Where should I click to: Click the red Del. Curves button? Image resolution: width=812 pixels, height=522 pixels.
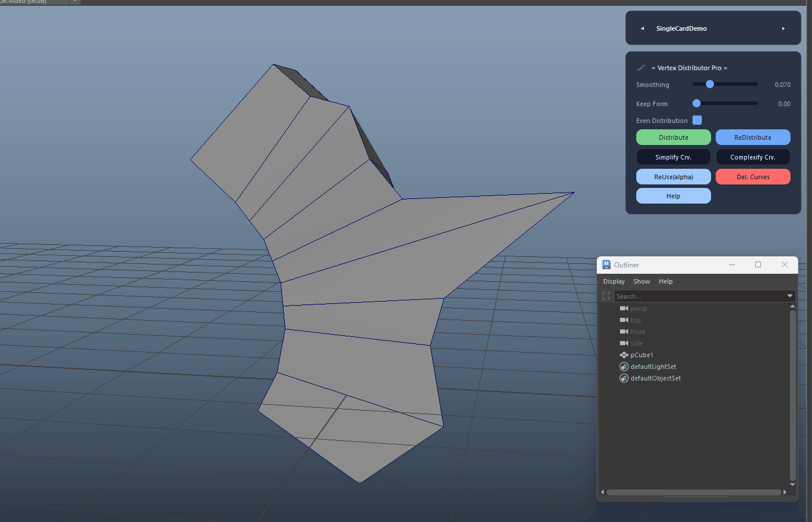pos(753,177)
